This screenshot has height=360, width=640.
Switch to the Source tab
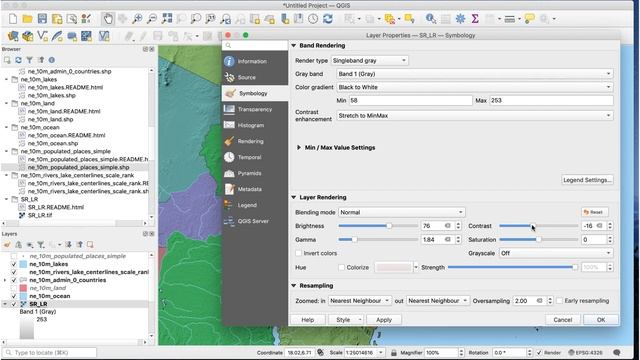255,78
